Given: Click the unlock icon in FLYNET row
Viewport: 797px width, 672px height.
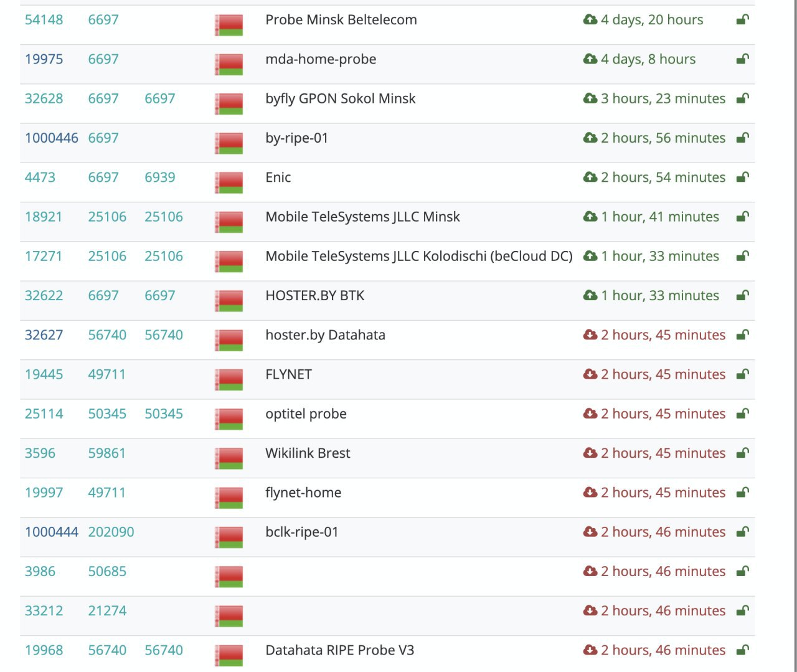Looking at the screenshot, I should point(742,374).
